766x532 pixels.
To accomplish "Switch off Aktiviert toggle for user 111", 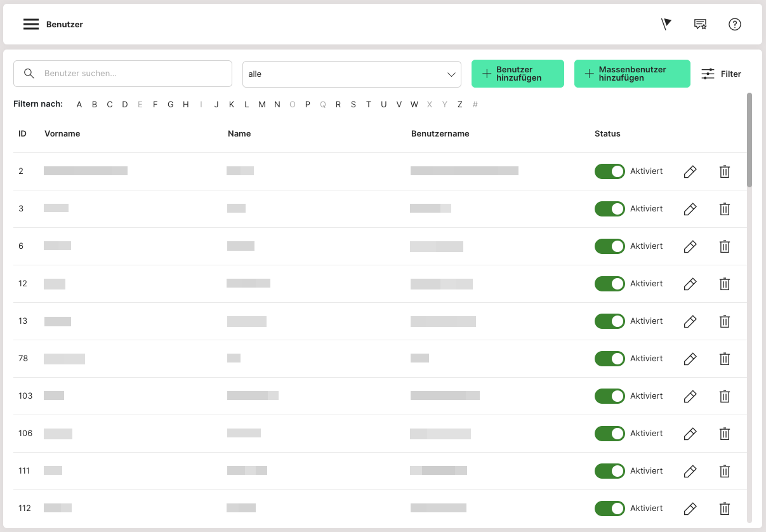I will tap(609, 471).
